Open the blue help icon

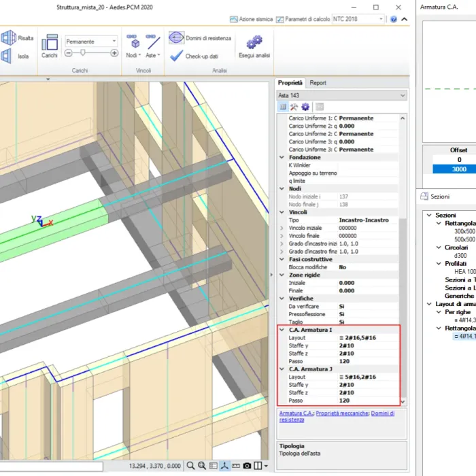tap(394, 20)
